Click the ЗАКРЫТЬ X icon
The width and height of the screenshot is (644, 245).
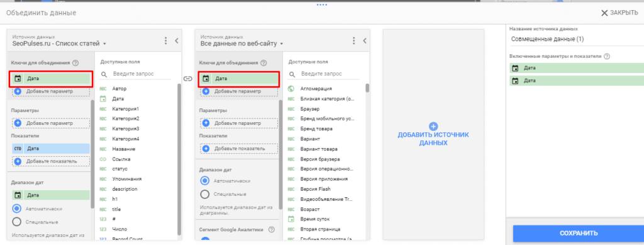click(x=604, y=13)
